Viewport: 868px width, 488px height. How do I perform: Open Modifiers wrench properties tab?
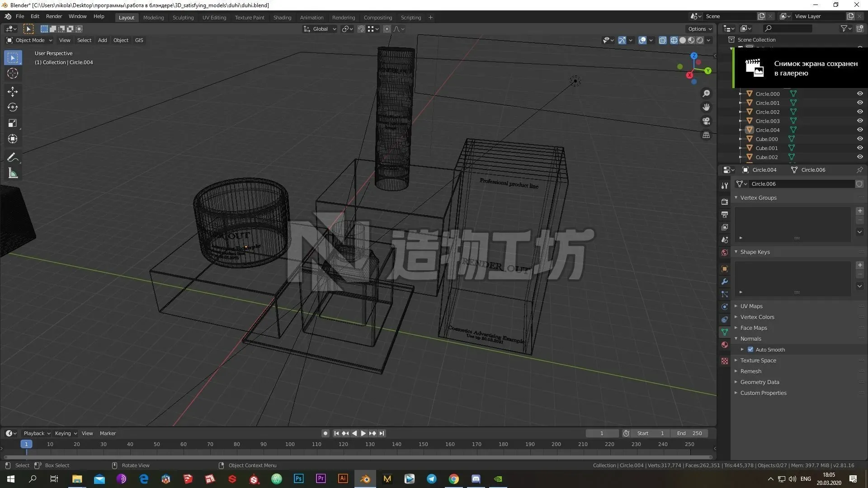click(725, 282)
